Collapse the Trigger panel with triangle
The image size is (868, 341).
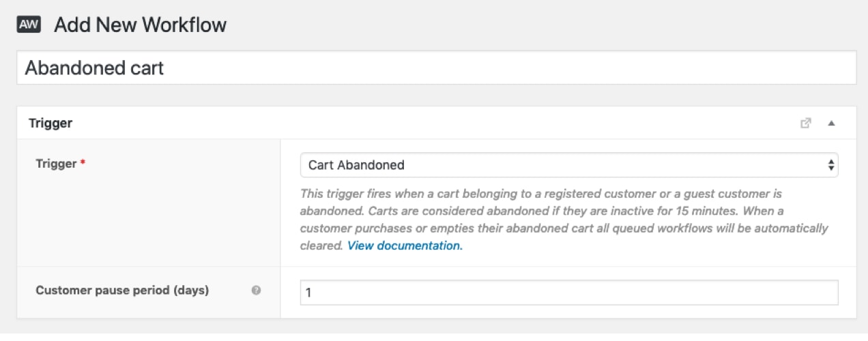[x=831, y=123]
